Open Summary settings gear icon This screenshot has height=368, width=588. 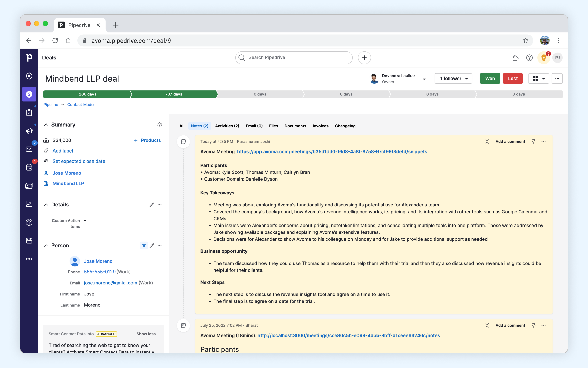(x=160, y=125)
